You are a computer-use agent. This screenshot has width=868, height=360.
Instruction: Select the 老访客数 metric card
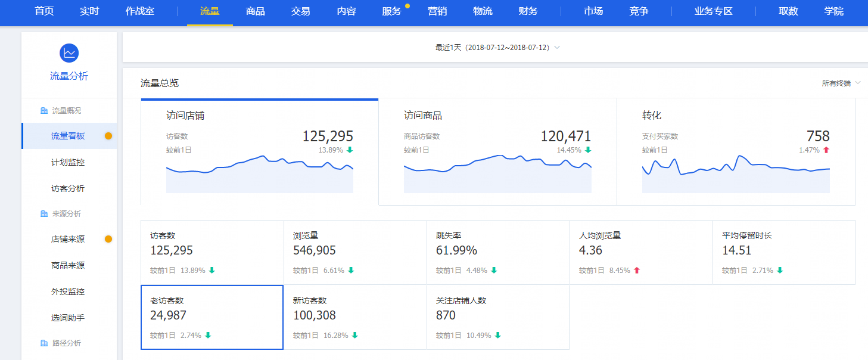[x=211, y=317]
